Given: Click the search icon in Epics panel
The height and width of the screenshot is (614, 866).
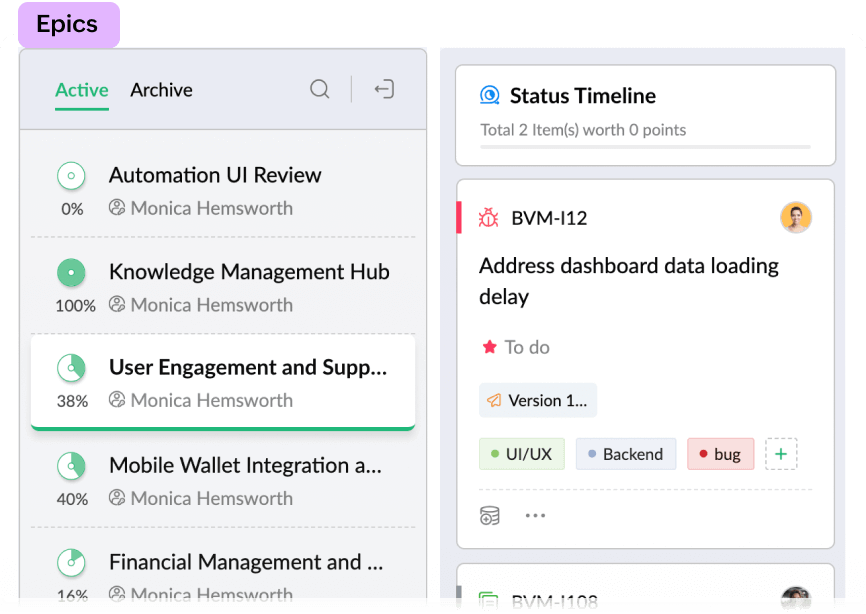Looking at the screenshot, I should (x=320, y=90).
